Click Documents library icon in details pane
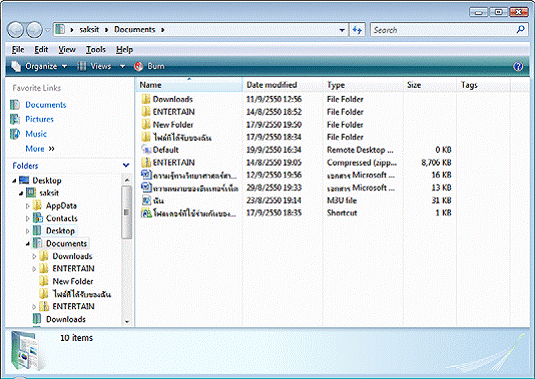 coord(27,351)
